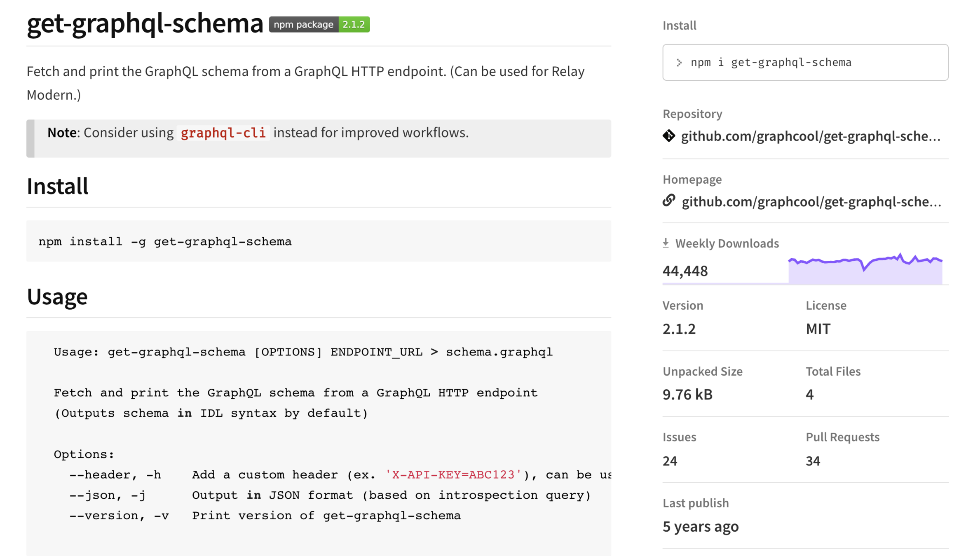Click the npm package 2.1.2 badge
This screenshot has width=980, height=556.
(319, 24)
